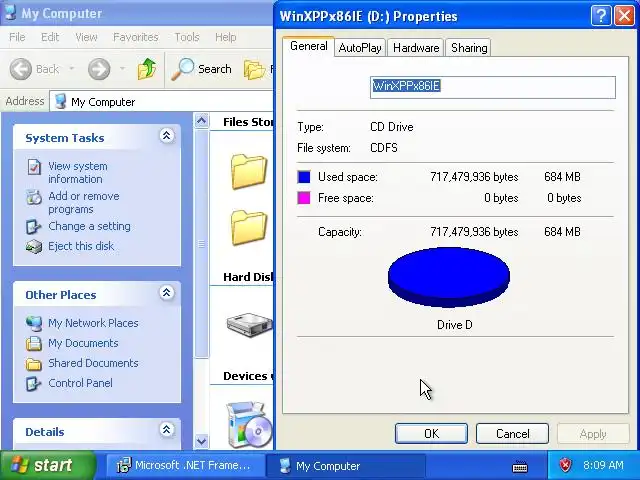Viewport: 640px width, 480px height.
Task: Click the Address bar field showing My Computer
Action: click(x=162, y=101)
